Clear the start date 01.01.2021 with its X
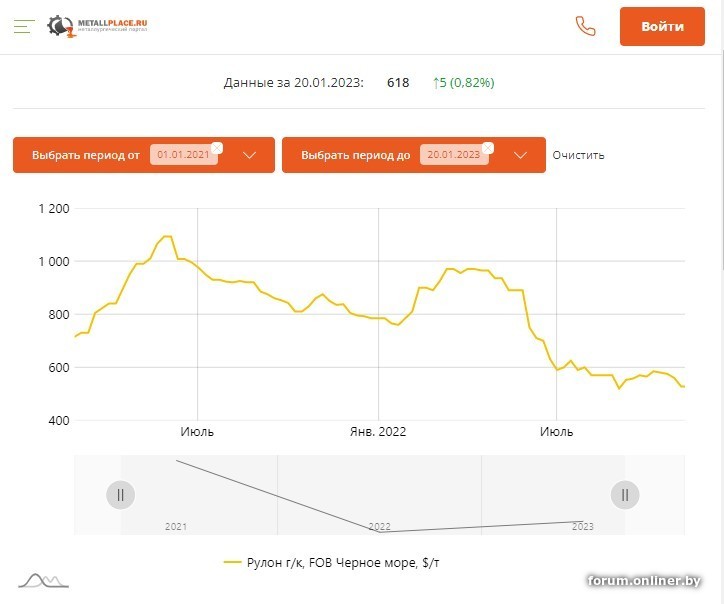 click(x=217, y=148)
